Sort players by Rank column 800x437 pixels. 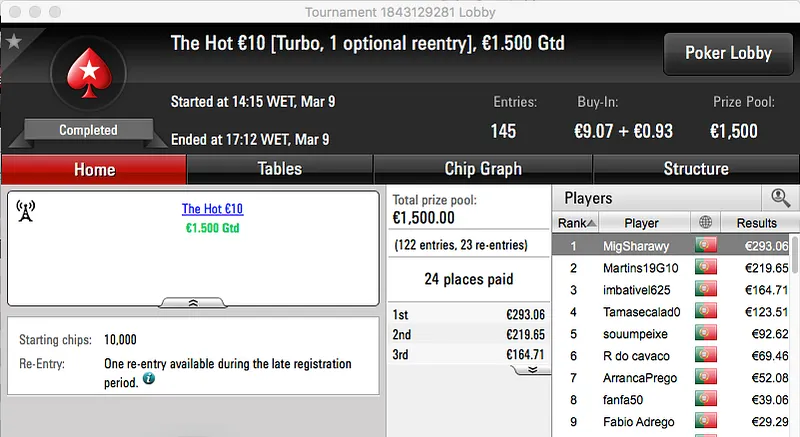pos(577,223)
